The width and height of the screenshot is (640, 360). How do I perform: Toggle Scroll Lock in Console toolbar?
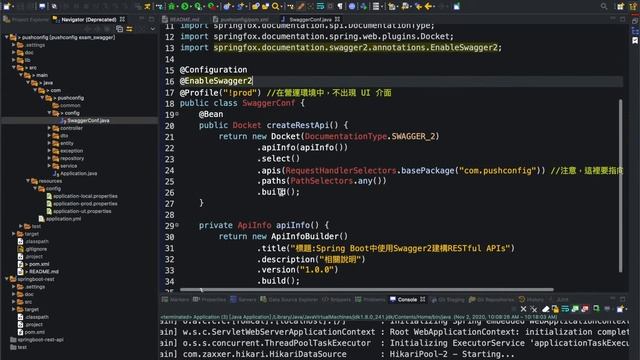[555, 309]
